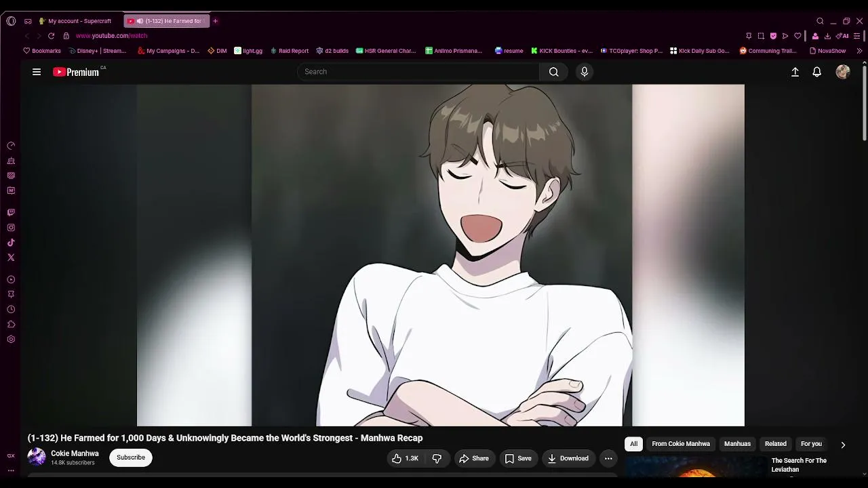868x488 pixels.
Task: Open the light.gg bookmark
Action: tap(248, 51)
